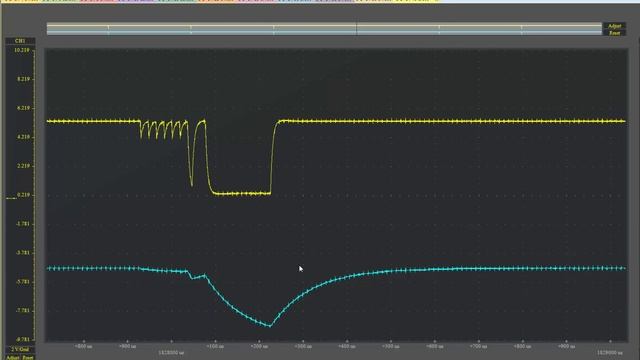This screenshot has width=640, height=360.
Task: Click the Reset button beside the overview bars
Action: pos(614,33)
